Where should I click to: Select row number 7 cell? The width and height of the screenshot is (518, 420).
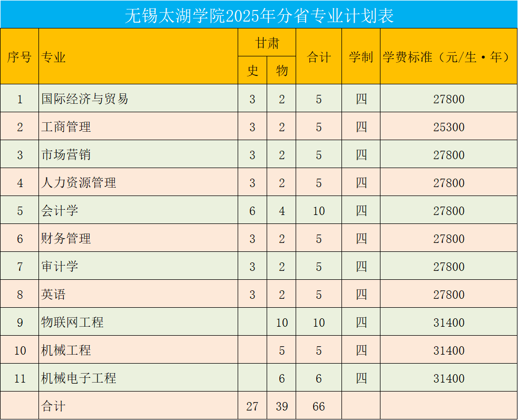[20, 267]
